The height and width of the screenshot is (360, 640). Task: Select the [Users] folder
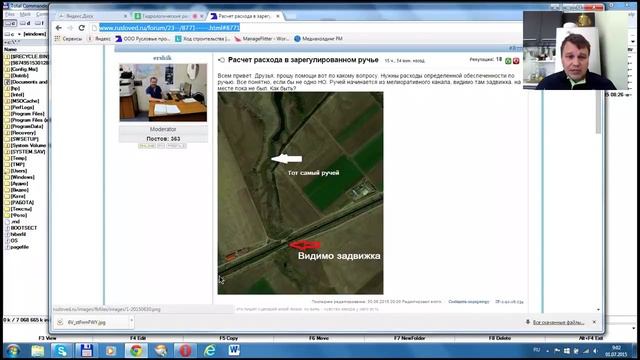coord(19,171)
